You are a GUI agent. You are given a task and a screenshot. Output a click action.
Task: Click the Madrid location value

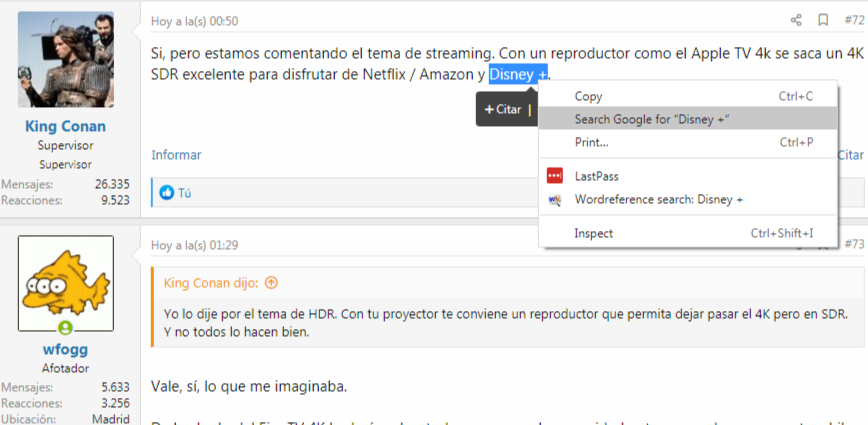pos(111,419)
